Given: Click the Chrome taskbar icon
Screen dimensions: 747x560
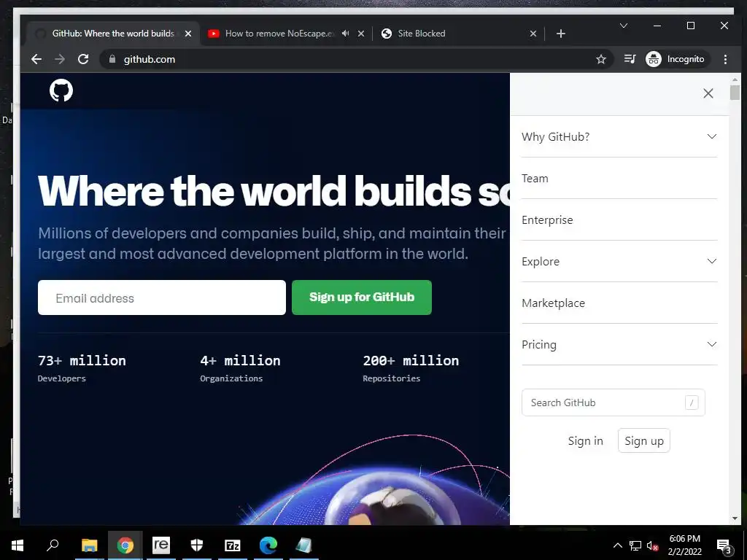Looking at the screenshot, I should tap(125, 545).
